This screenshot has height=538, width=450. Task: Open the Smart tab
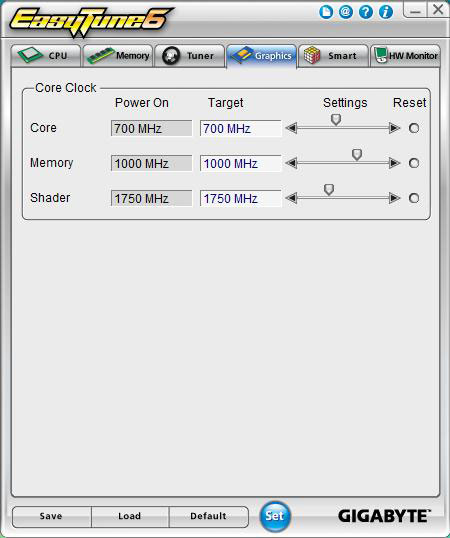click(333, 56)
